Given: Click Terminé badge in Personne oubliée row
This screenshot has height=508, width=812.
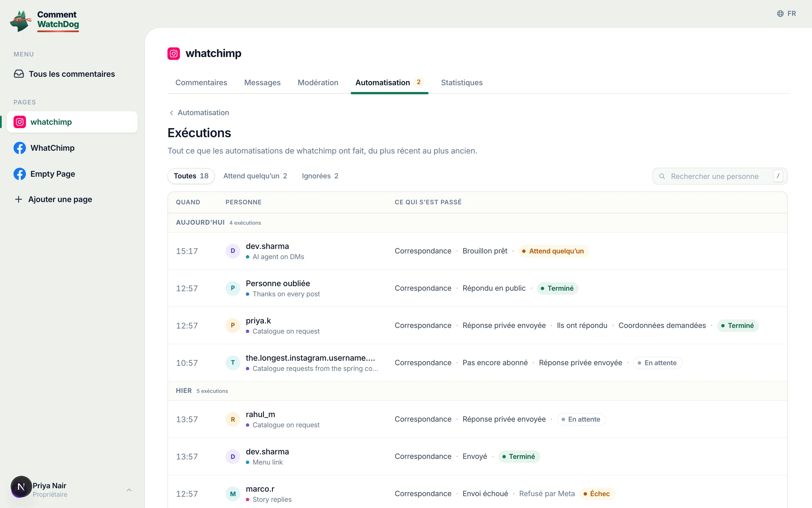Looking at the screenshot, I should tap(557, 288).
